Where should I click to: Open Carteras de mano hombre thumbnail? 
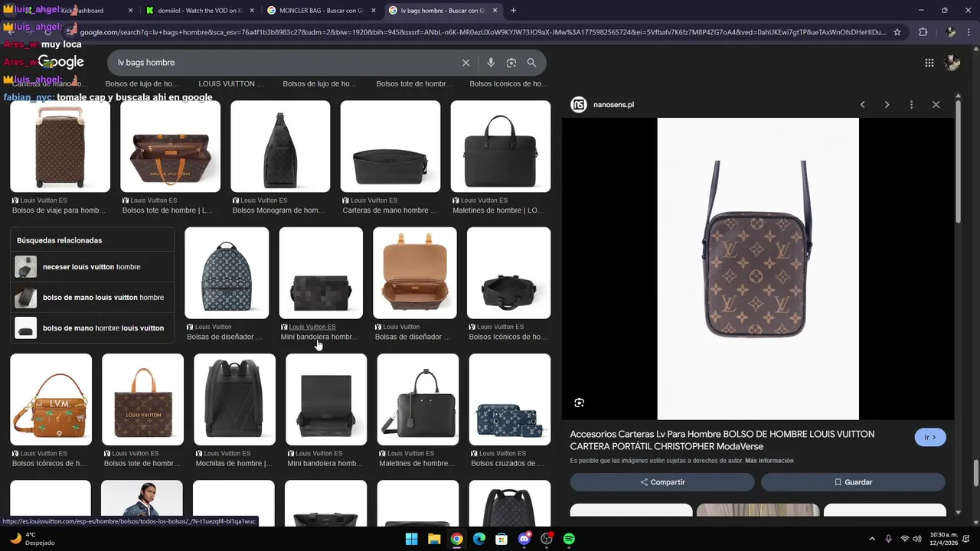click(x=390, y=146)
